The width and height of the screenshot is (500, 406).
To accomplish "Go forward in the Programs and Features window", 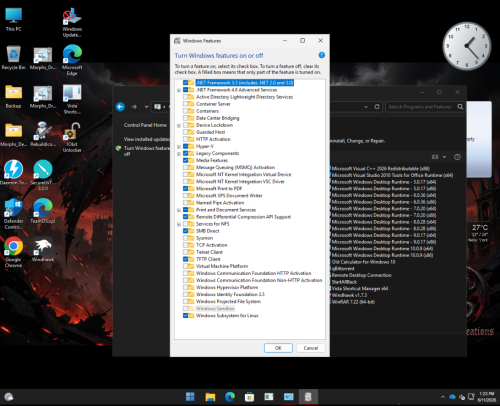I will click(134, 107).
